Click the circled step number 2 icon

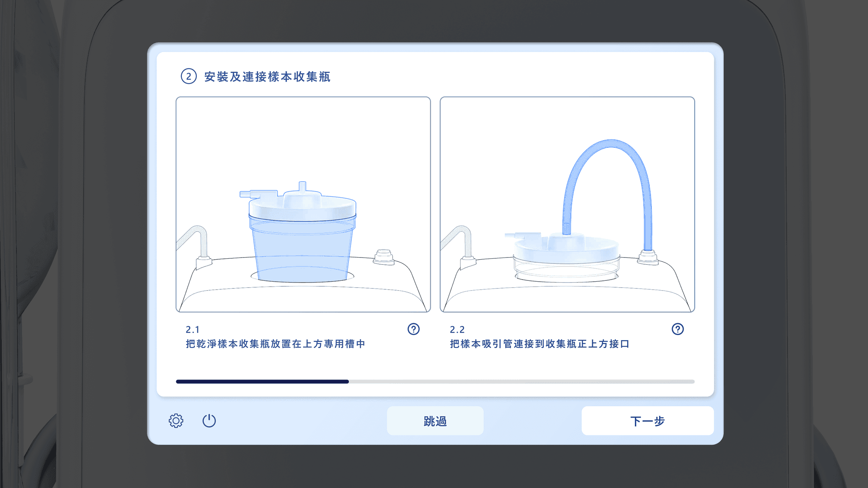189,77
